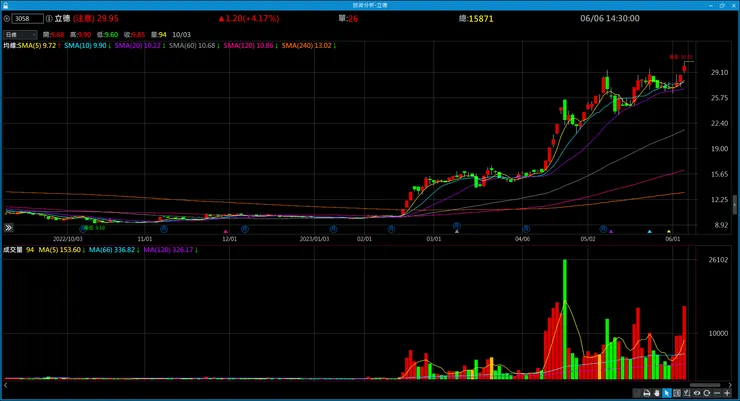Click the SMA(5) 9.72 indicator label
740x401 pixels.
point(37,46)
